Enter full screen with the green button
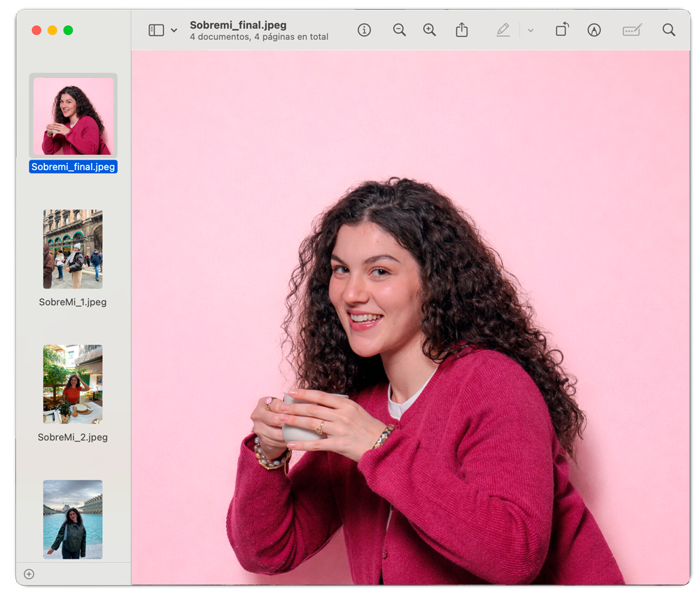This screenshot has width=700, height=600. click(68, 30)
